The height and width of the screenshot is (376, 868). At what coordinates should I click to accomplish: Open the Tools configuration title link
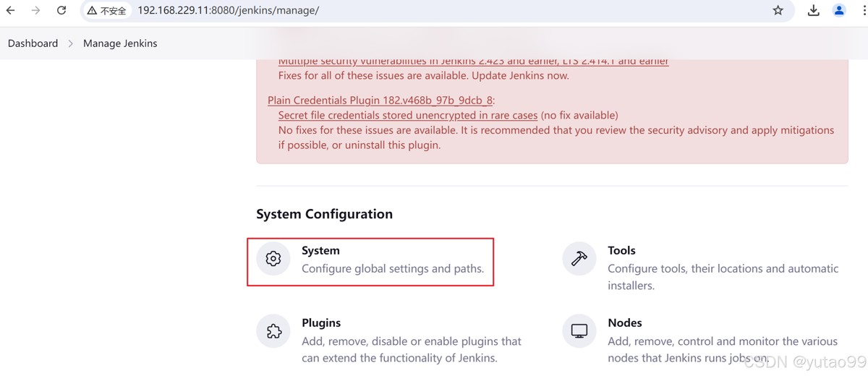pos(621,251)
